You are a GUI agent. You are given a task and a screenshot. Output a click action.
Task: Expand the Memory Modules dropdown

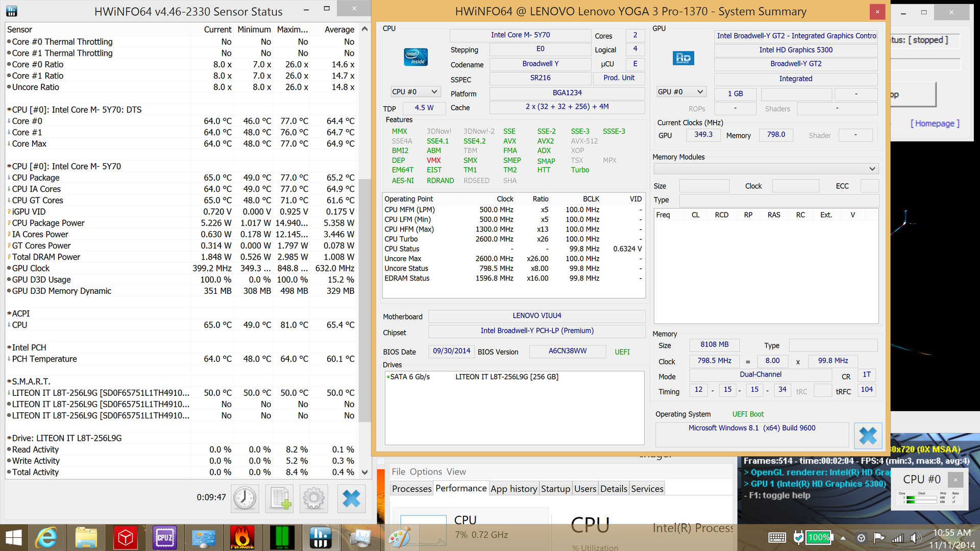point(766,169)
